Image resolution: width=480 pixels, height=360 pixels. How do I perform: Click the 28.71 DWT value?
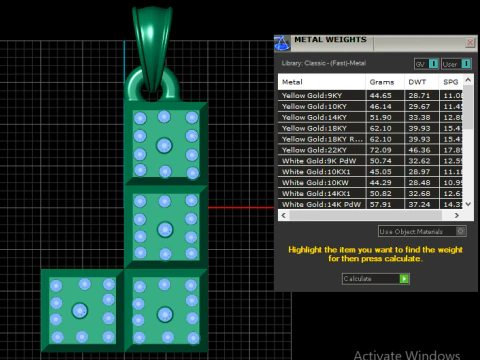coord(419,95)
